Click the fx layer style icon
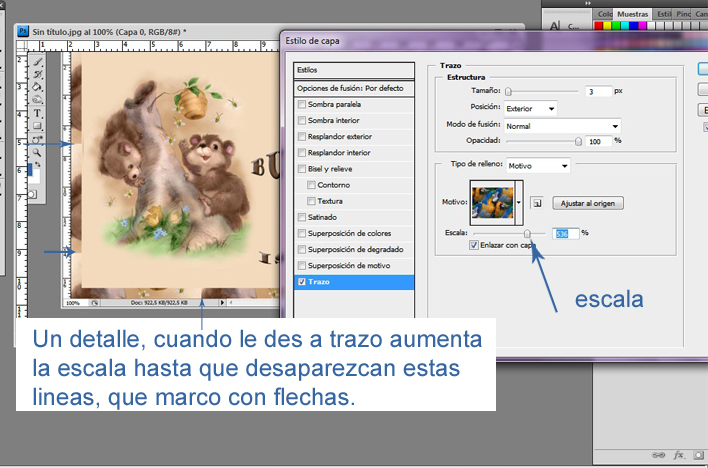Viewport: 708px width, 468px height. coord(678,455)
